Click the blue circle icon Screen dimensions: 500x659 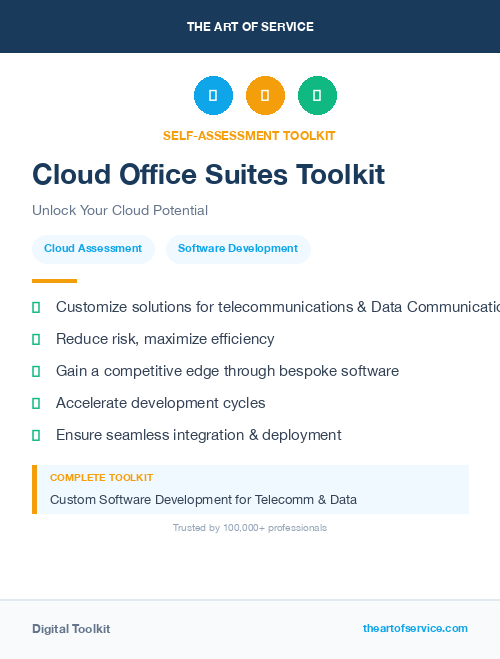tap(213, 95)
